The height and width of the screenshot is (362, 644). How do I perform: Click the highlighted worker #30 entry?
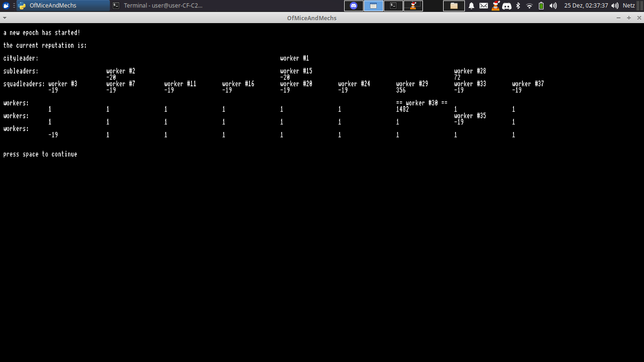tap(421, 103)
